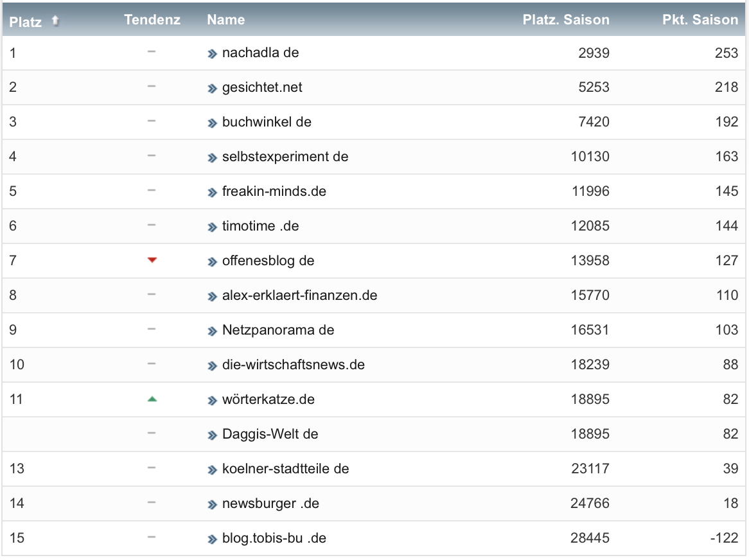Select the season points value 145

point(727,191)
